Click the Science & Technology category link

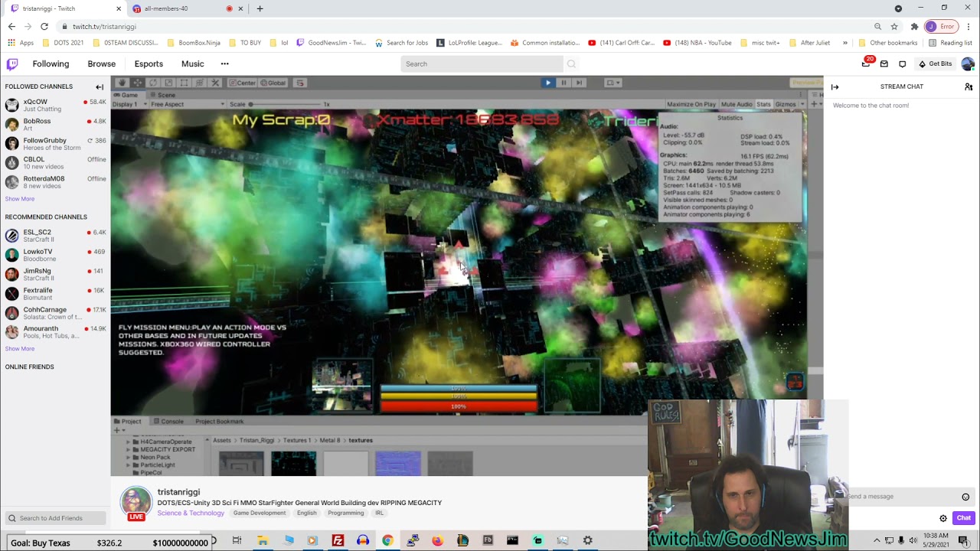click(191, 513)
